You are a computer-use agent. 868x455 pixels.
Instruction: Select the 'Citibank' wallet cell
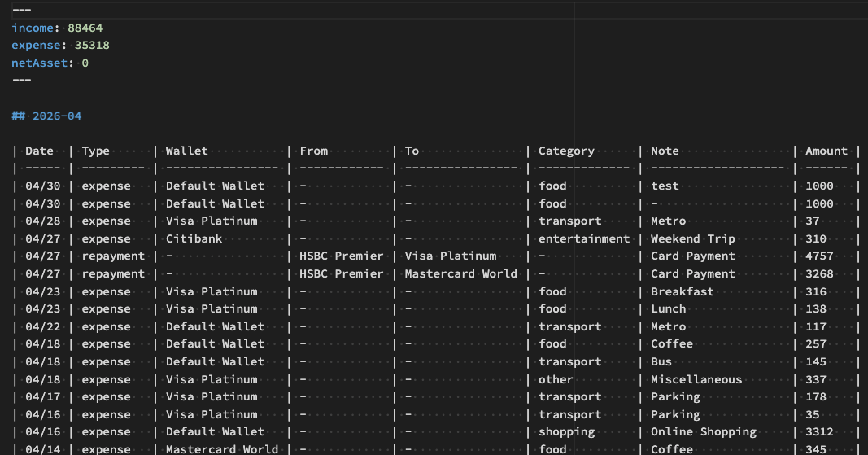[194, 238]
